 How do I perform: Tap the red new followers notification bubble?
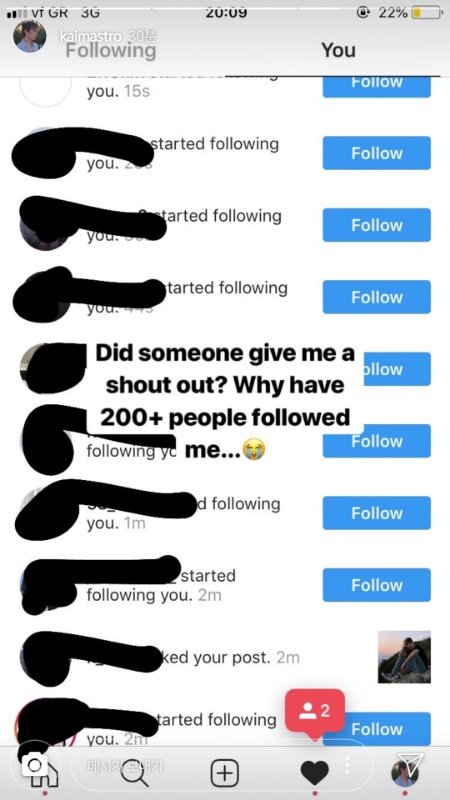pos(315,711)
